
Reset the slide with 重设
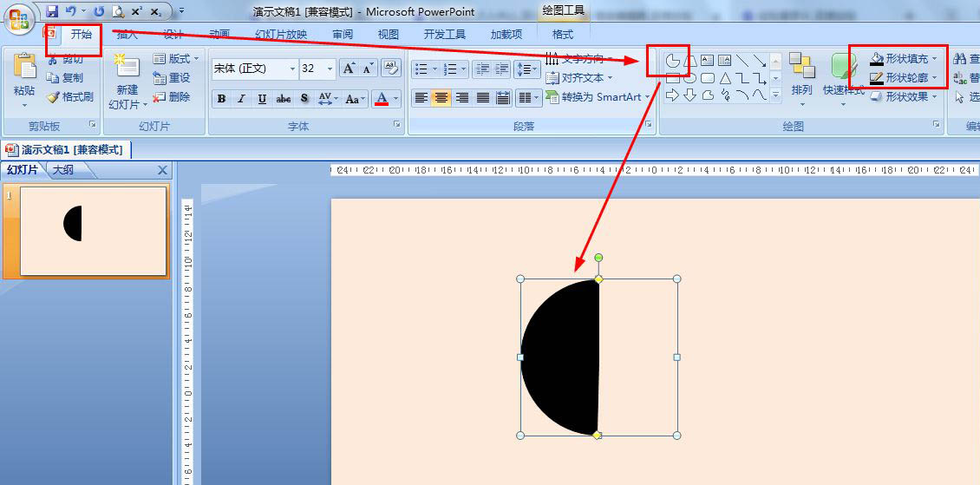coord(171,78)
